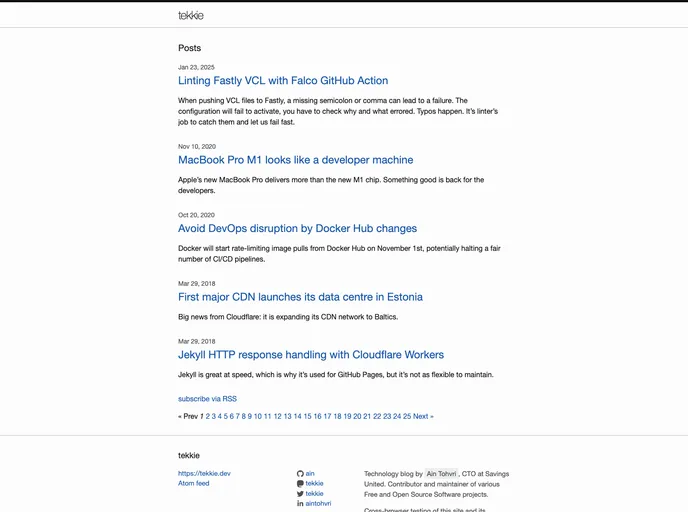The image size is (688, 512).
Task: Go to pagination page 24
Action: 397,416
